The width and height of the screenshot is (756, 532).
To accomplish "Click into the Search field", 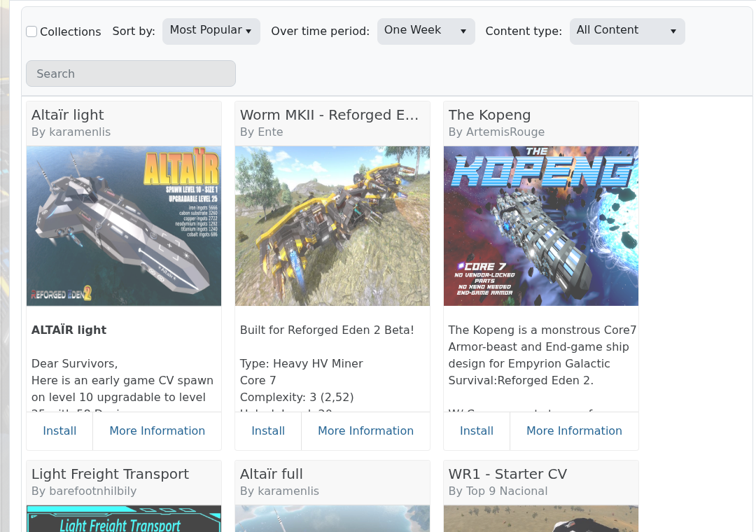I will [131, 73].
